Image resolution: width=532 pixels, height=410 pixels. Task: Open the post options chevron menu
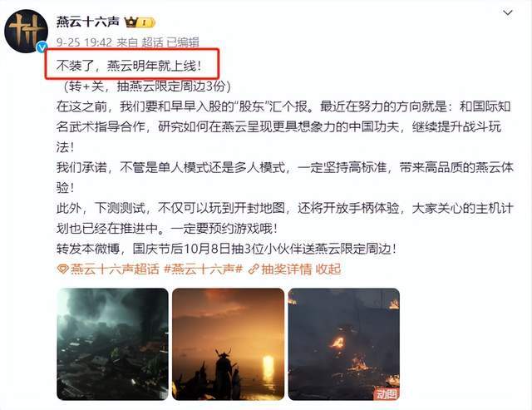point(508,13)
